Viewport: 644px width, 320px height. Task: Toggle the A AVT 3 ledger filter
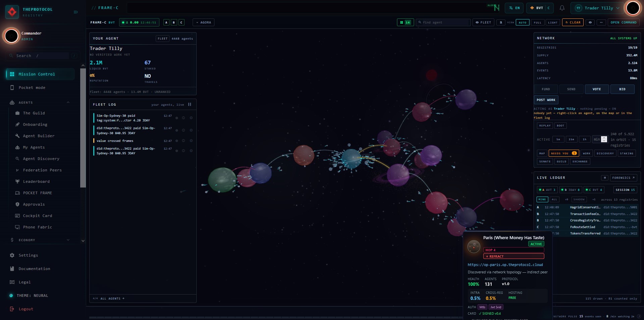click(x=547, y=190)
